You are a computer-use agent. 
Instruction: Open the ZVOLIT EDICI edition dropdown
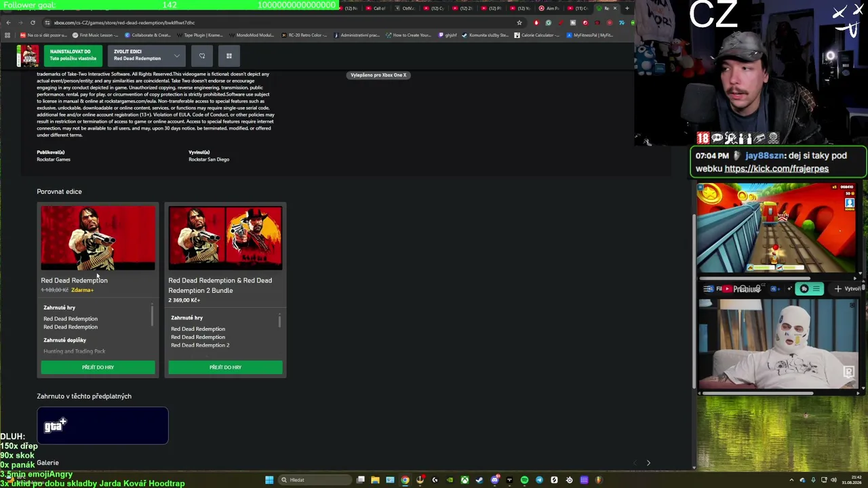(x=146, y=56)
